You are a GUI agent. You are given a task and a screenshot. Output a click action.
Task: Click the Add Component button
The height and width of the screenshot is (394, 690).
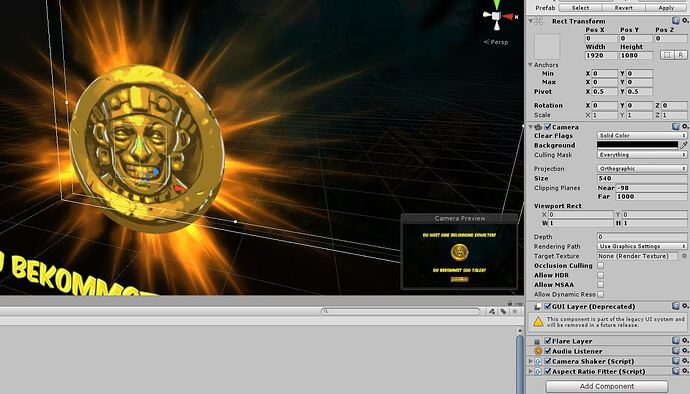(x=607, y=386)
